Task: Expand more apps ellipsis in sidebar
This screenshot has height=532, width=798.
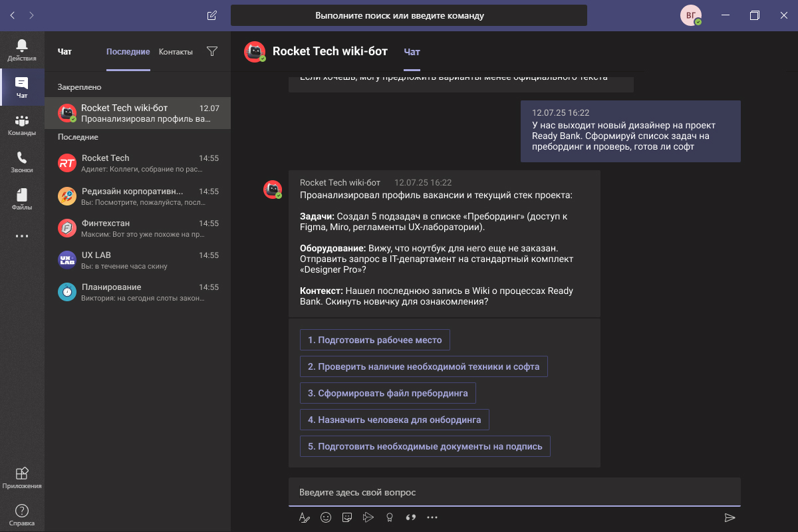Action: tap(22, 236)
